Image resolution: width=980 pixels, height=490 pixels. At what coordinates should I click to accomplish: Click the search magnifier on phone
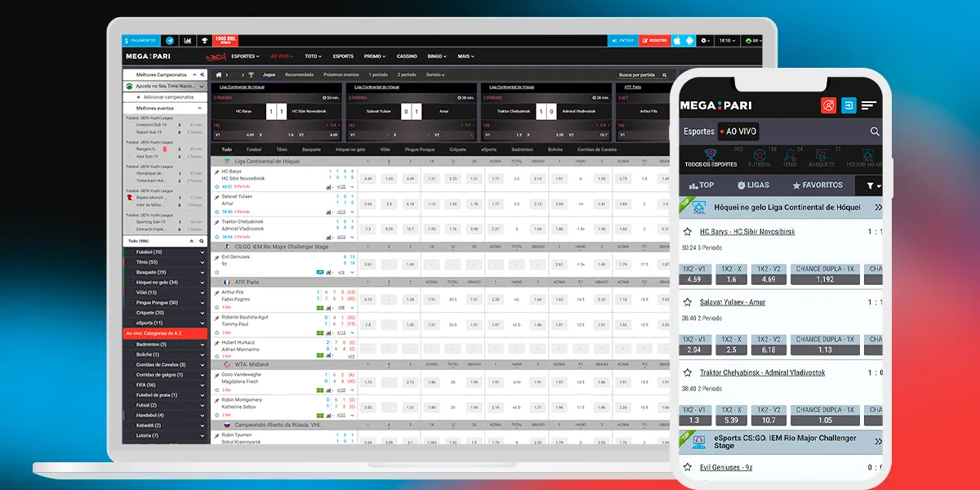tap(875, 131)
